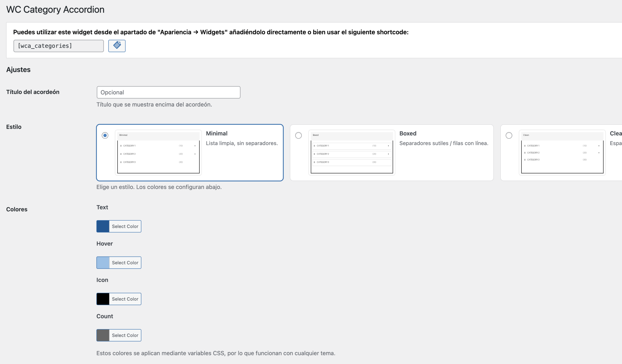Click the Boxed style title label

tap(407, 133)
